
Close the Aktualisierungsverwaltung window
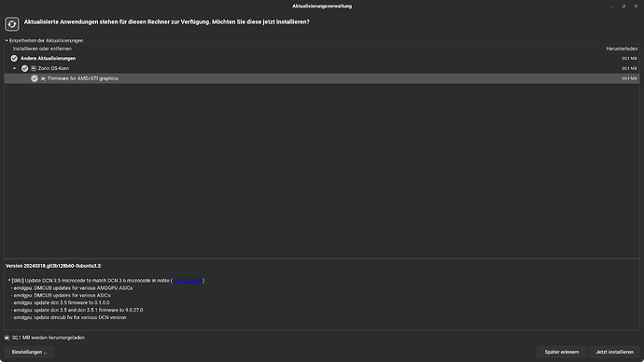636,7
